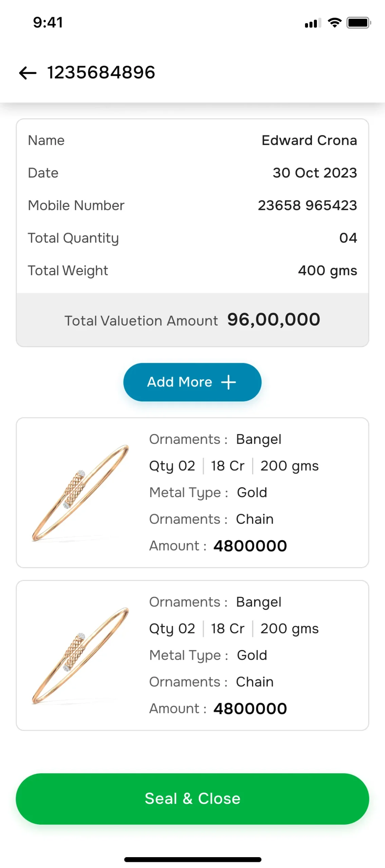Tap the second ornament's Amount 4800000
This screenshot has height=868, width=385.
250,709
